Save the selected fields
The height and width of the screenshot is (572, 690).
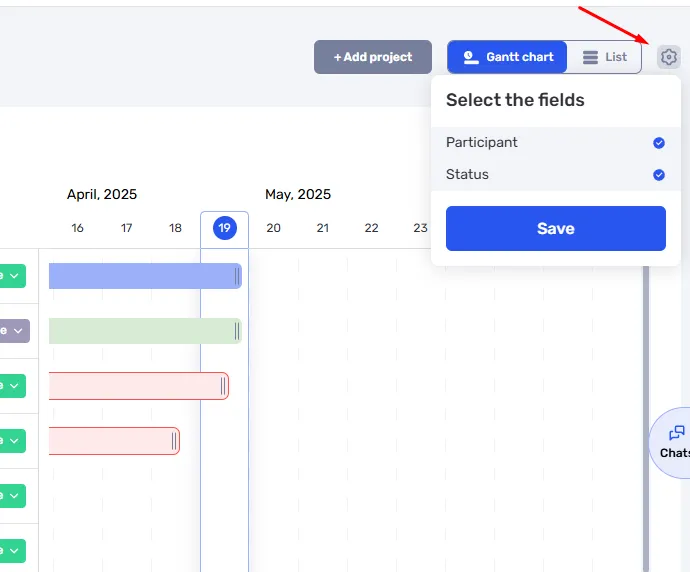click(x=555, y=228)
